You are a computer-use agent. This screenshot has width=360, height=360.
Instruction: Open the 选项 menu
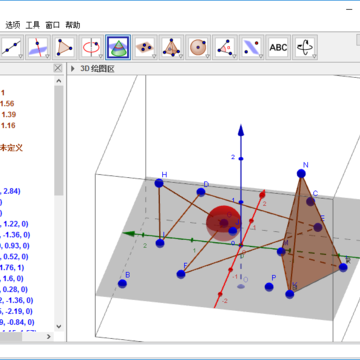[13, 25]
